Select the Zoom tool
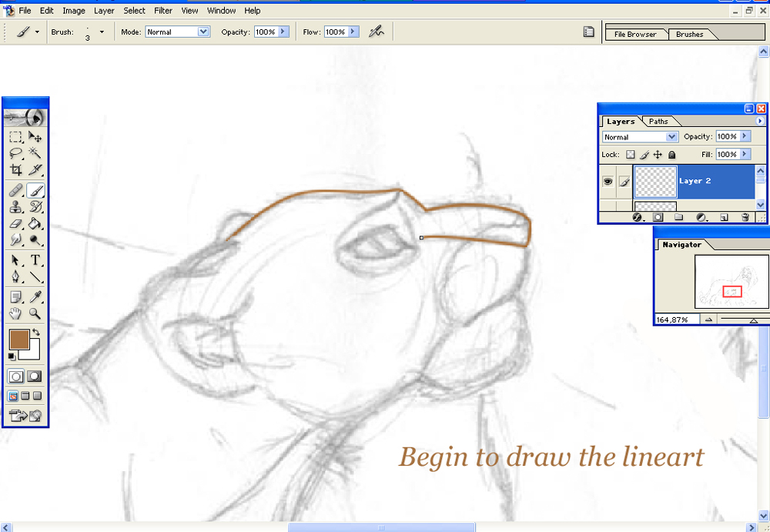770x532 pixels. pyautogui.click(x=35, y=313)
